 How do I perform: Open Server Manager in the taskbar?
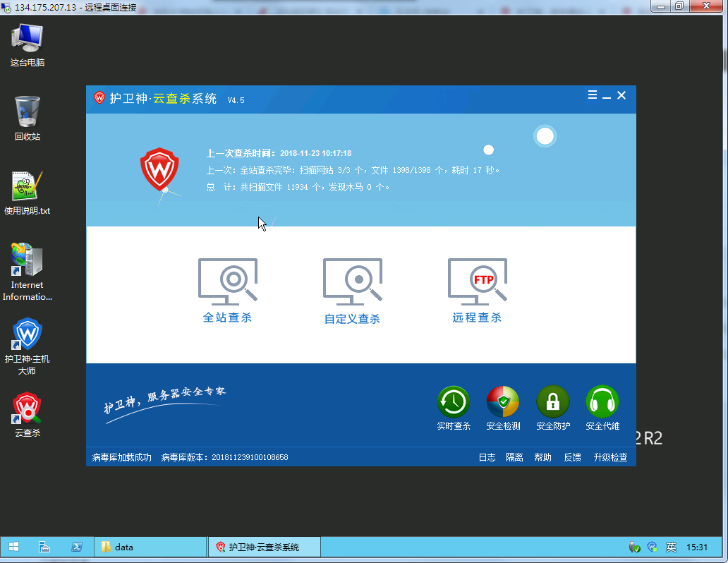click(44, 547)
